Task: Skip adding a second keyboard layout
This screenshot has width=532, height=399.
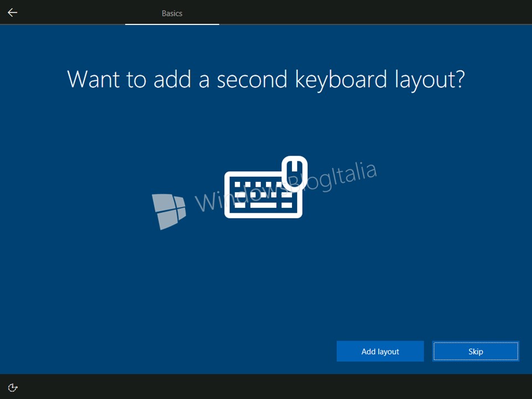Action: [x=475, y=351]
